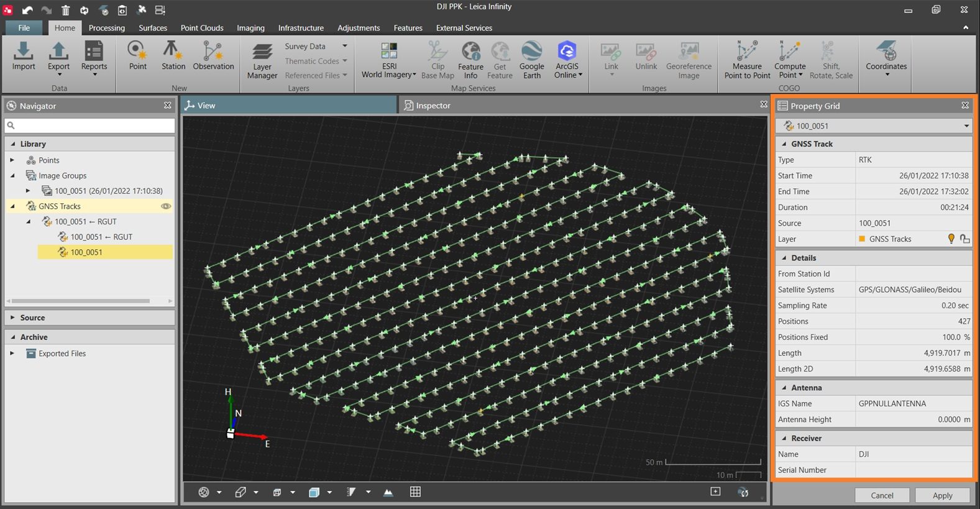Click the Navigator search field
Viewport: 980px width, 509px height.
[90, 126]
